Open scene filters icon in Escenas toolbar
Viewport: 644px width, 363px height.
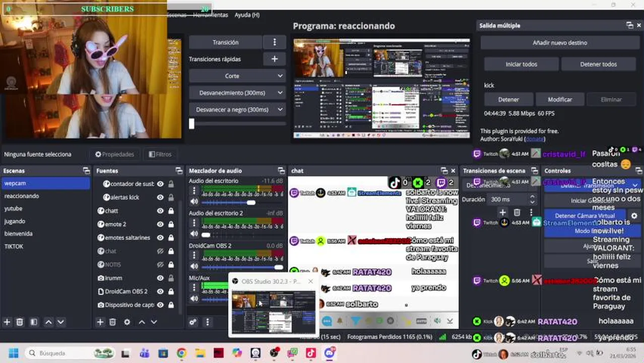click(34, 322)
